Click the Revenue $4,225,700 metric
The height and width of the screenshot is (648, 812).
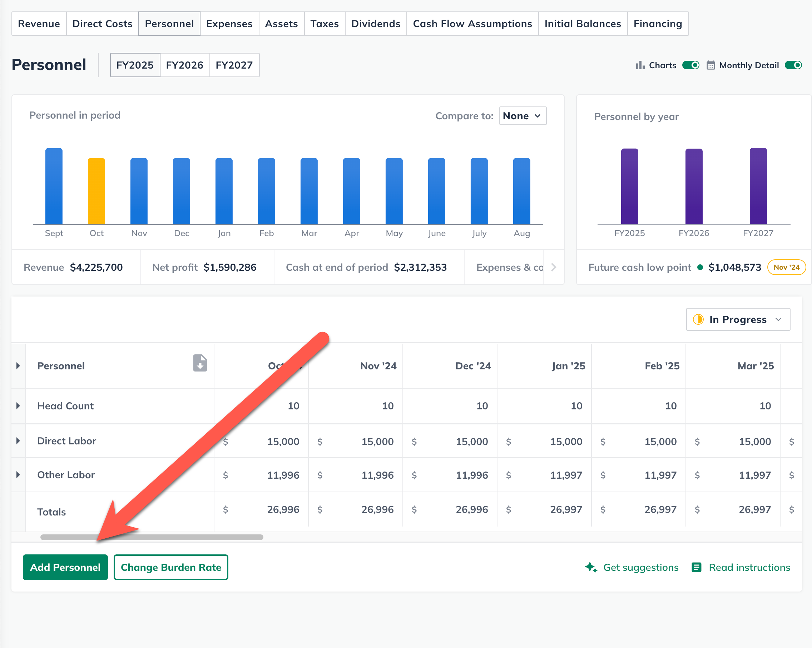(x=73, y=267)
